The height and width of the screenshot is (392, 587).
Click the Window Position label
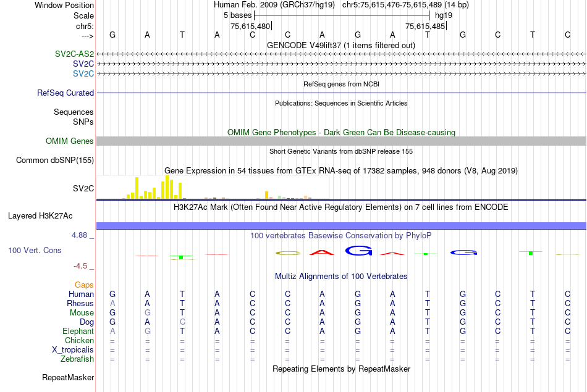(x=64, y=5)
